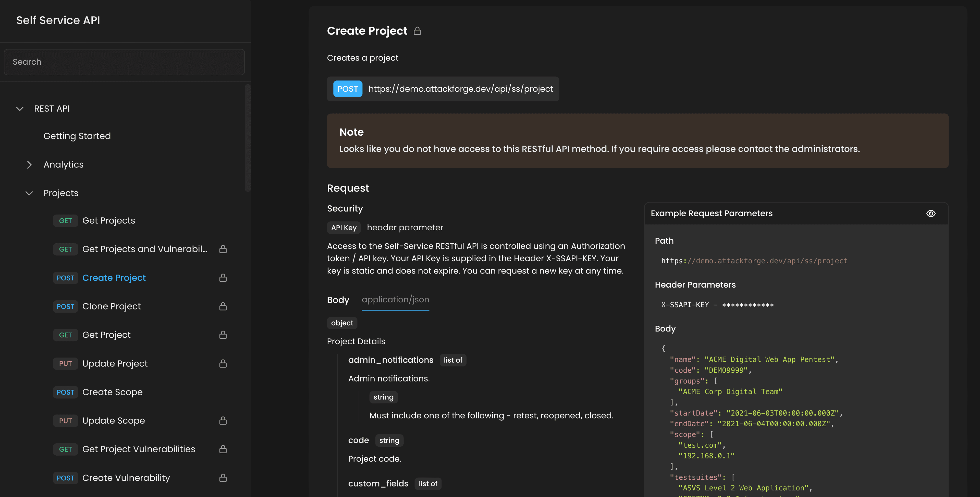This screenshot has height=497, width=980.
Task: Open Getting Started page
Action: coord(77,136)
